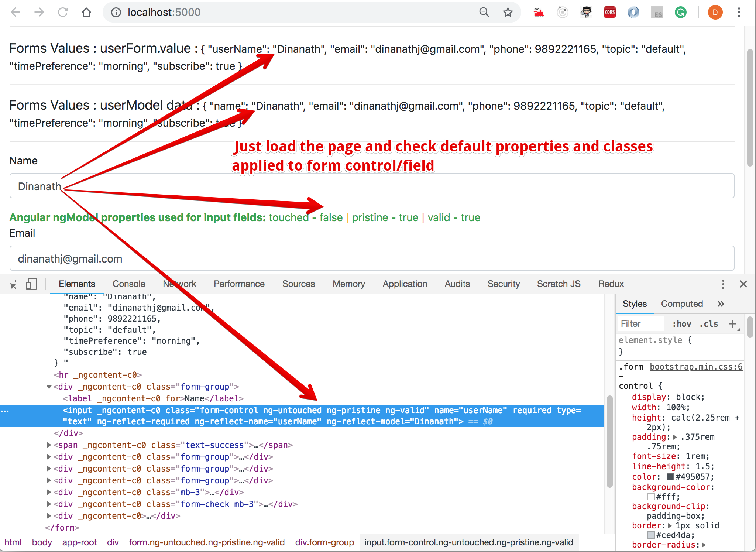Click the #495057 color swatch
Screen dimensions: 756x552
tap(670, 477)
